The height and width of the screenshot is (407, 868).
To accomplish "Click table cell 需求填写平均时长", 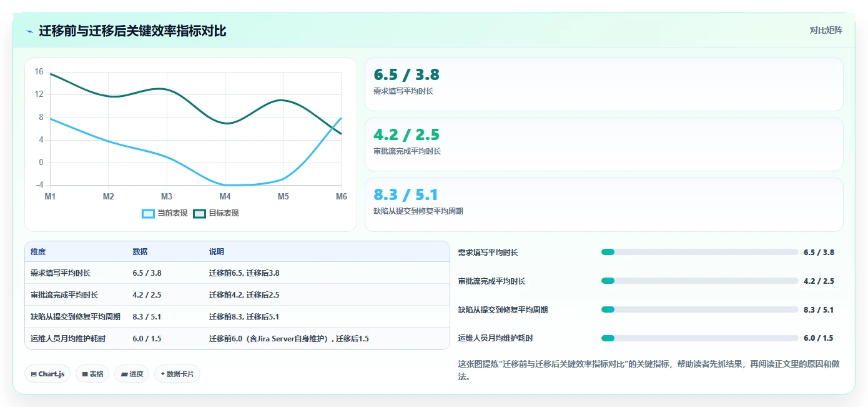I will pos(61,273).
